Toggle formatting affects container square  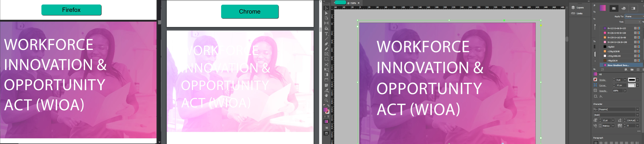click(x=325, y=117)
